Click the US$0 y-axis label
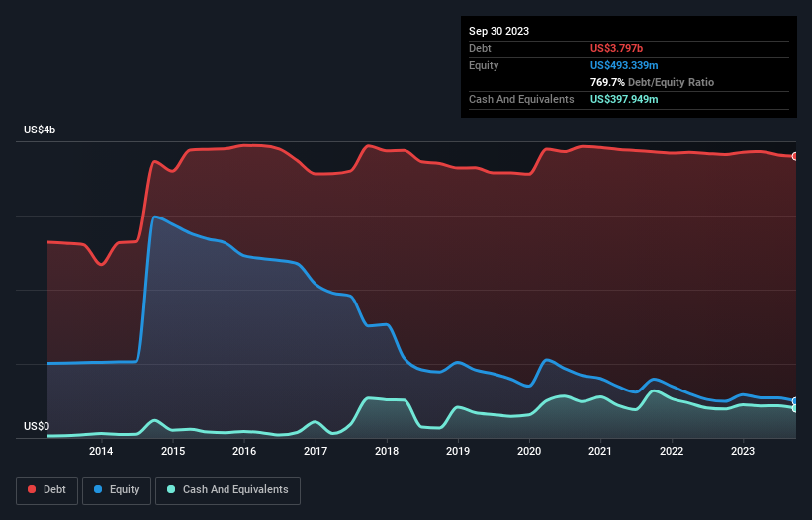Viewport: 812px width, 520px height. point(37,426)
